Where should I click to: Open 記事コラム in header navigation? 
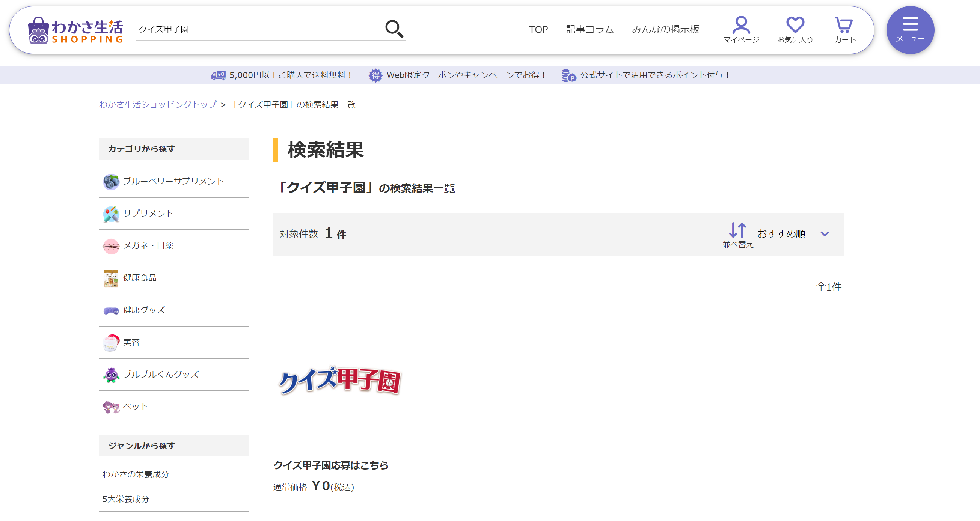pyautogui.click(x=590, y=30)
